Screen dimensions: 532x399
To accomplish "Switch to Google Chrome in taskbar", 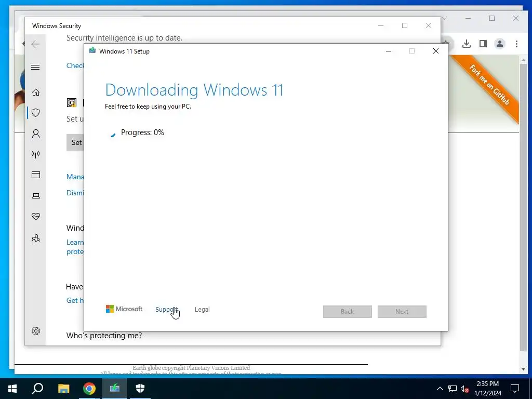I will pos(89,389).
